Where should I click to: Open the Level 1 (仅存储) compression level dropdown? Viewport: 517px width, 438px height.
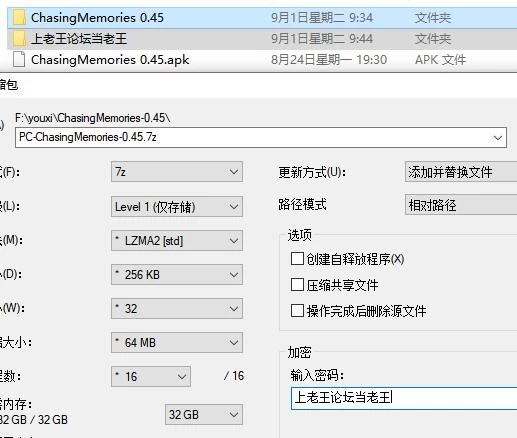(177, 207)
